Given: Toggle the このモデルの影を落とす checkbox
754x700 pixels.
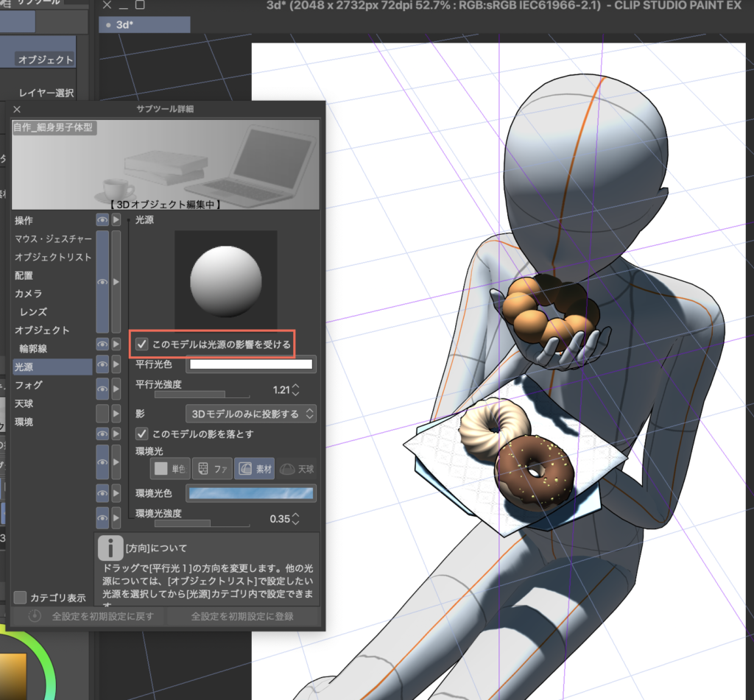Looking at the screenshot, I should click(141, 434).
